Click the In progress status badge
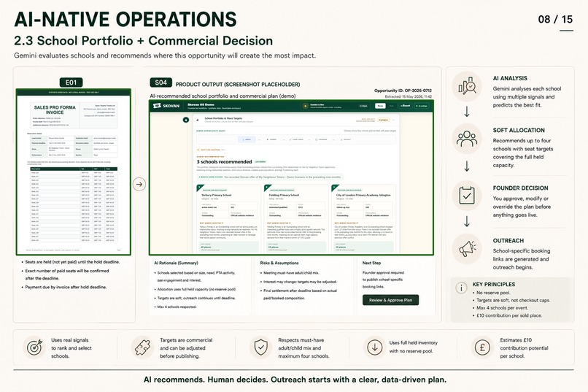588x392 pixels. [x=383, y=120]
